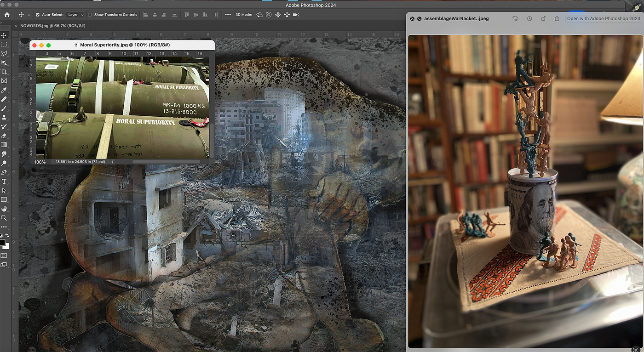Click Quick Look full screen toggle icon
Viewport: 644px width, 352px height.
419,18
